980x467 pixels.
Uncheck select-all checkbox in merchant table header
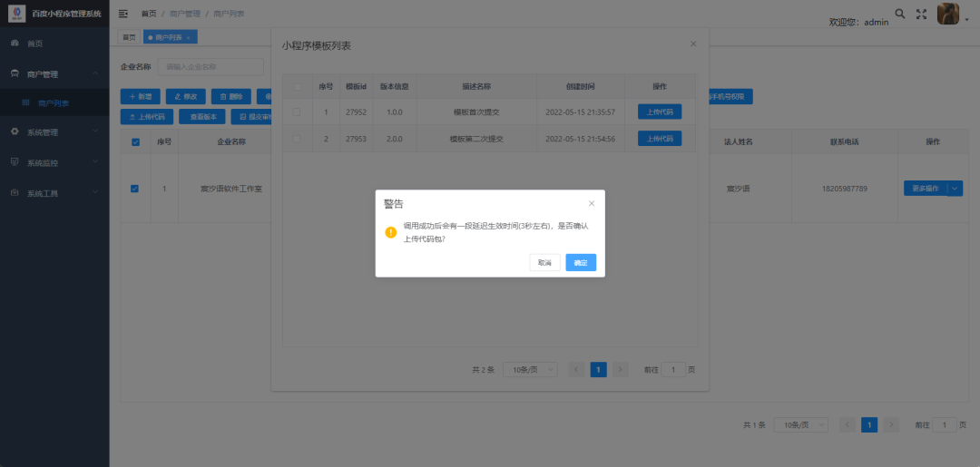coord(135,142)
